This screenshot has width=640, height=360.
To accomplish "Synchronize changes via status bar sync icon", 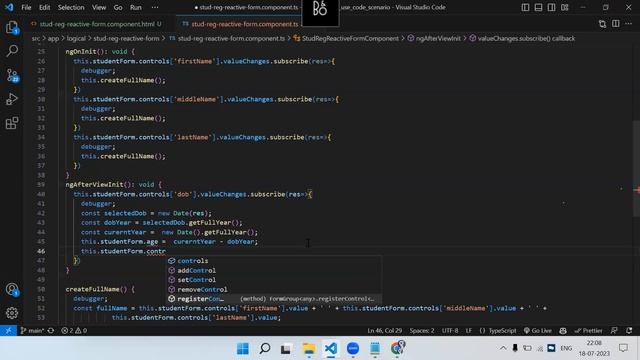I will click(x=51, y=331).
